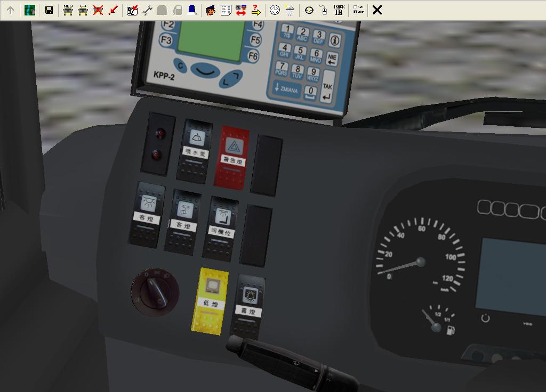
Task: Click the bus with double-arrow icon
Action: coord(83,11)
